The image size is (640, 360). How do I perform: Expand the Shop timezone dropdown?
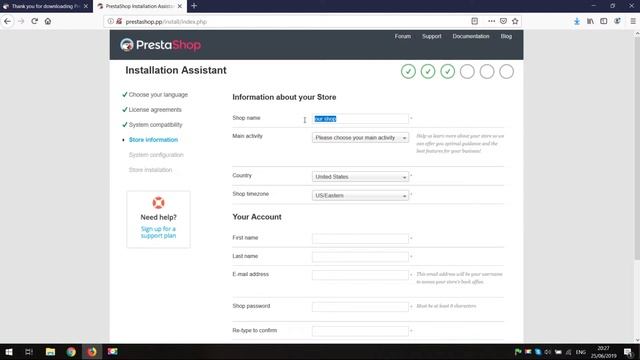(x=360, y=196)
